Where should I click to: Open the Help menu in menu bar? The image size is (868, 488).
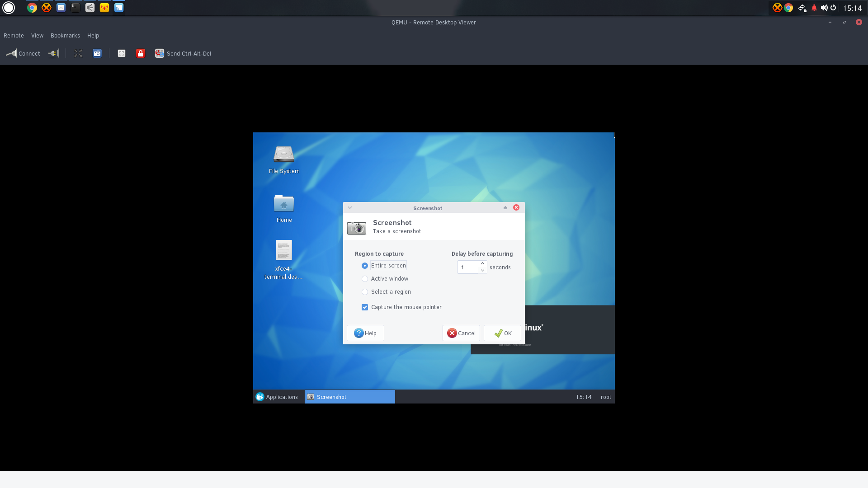click(x=93, y=36)
